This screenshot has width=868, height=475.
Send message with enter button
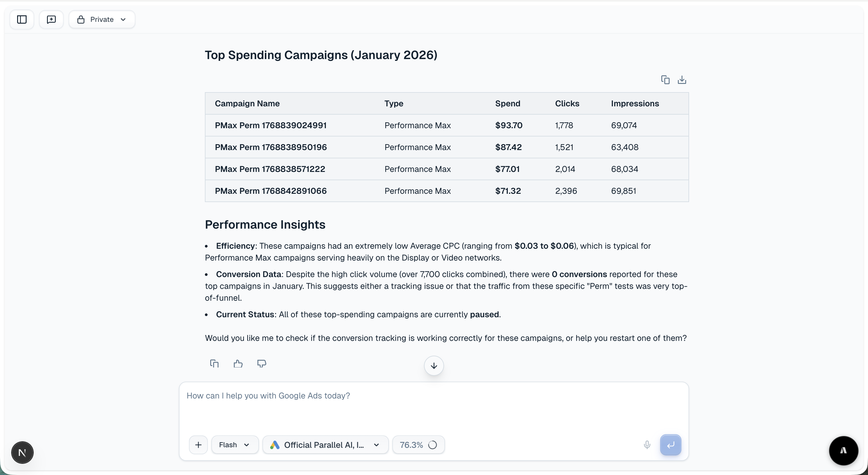point(670,445)
